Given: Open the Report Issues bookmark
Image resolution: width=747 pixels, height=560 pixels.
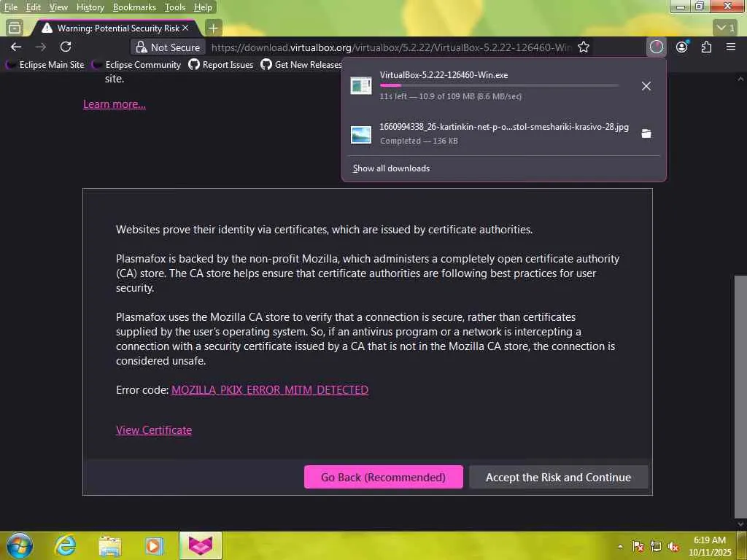Looking at the screenshot, I should point(221,65).
